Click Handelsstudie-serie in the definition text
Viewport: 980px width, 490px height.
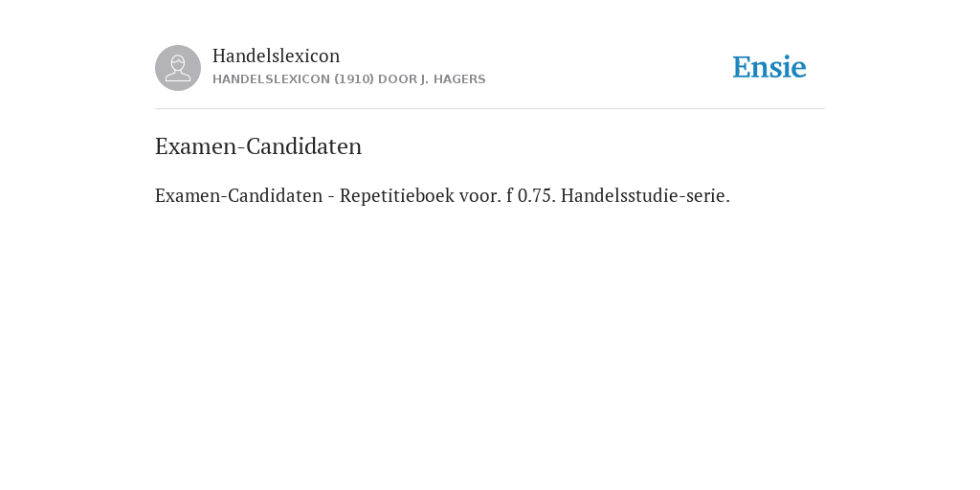point(645,195)
